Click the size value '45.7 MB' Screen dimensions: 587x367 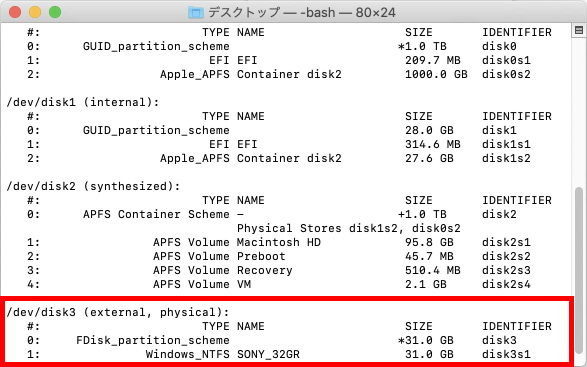(429, 256)
